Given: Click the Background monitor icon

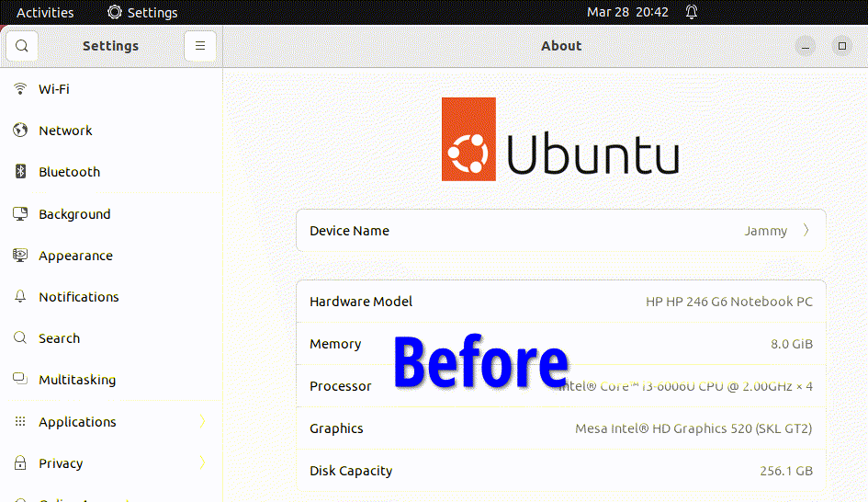Looking at the screenshot, I should point(20,214).
